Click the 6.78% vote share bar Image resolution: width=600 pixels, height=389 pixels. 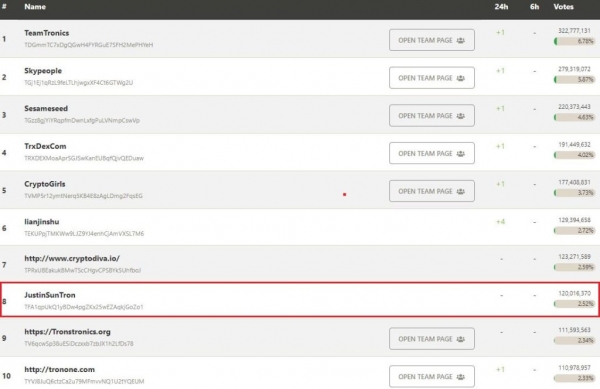tap(574, 41)
